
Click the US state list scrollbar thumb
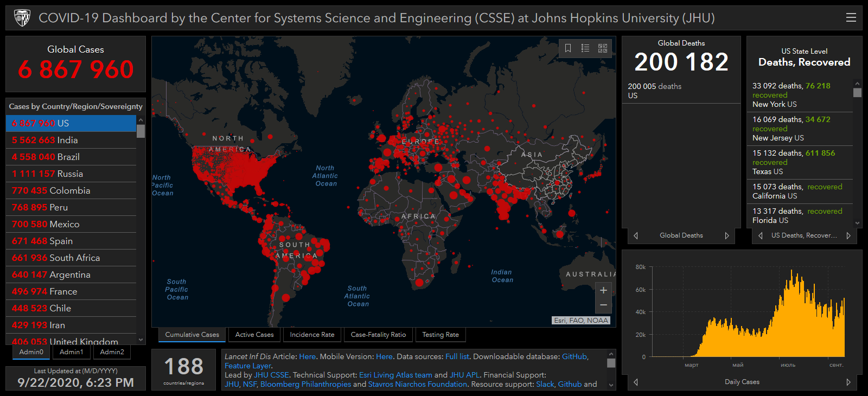[x=857, y=92]
